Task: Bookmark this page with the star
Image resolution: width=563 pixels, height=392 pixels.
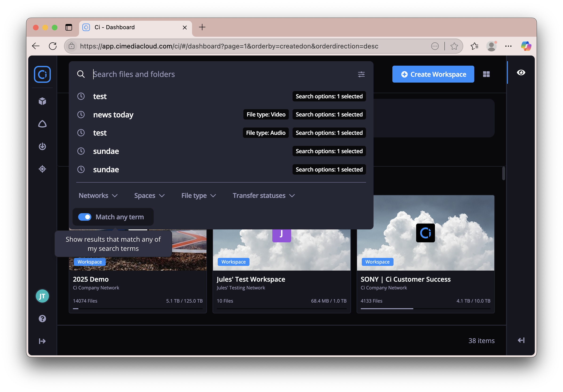Action: point(454,46)
